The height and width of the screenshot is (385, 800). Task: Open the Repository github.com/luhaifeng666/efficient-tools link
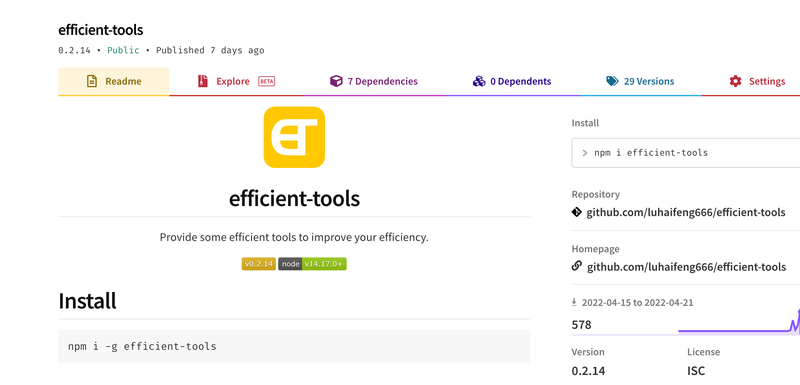(686, 213)
